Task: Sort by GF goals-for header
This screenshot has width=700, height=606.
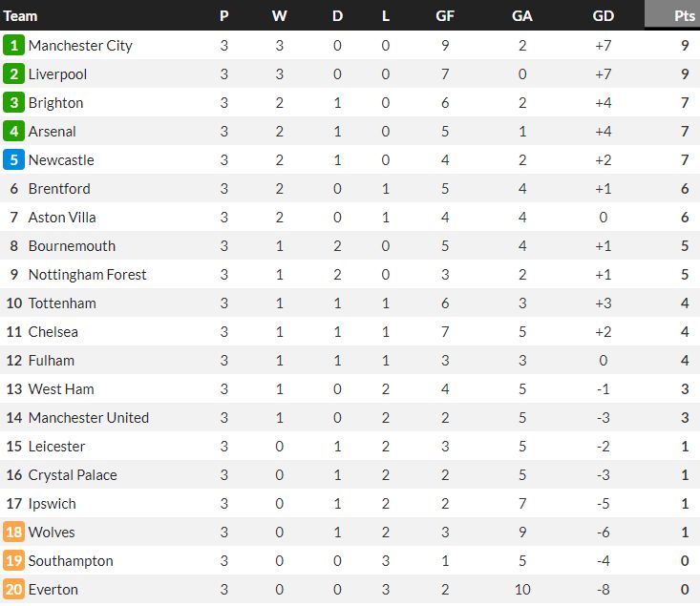Action: click(444, 15)
